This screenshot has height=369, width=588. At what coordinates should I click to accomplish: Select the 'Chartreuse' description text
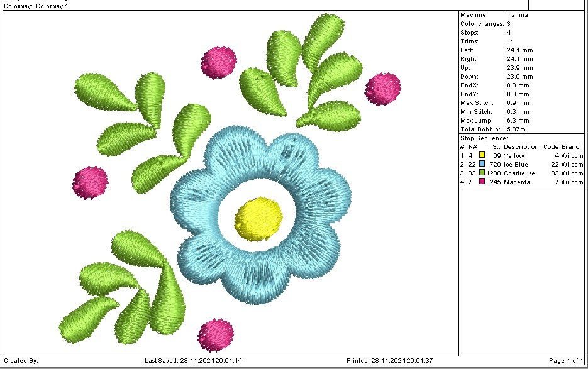click(519, 173)
